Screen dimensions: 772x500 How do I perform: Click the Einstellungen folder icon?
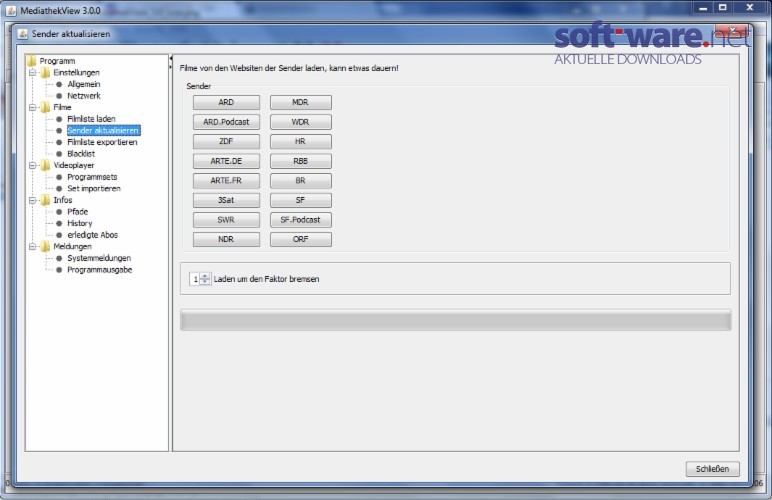(x=45, y=73)
